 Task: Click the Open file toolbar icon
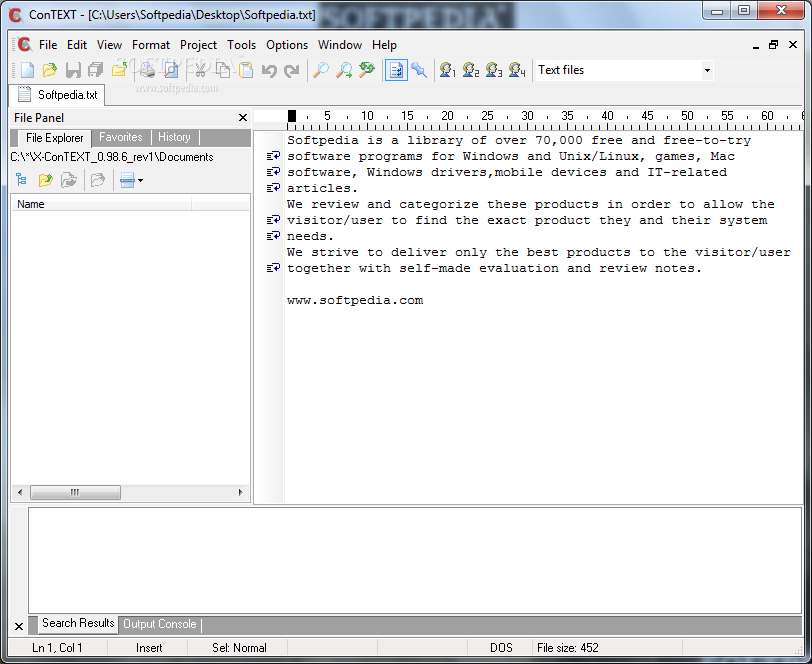50,70
